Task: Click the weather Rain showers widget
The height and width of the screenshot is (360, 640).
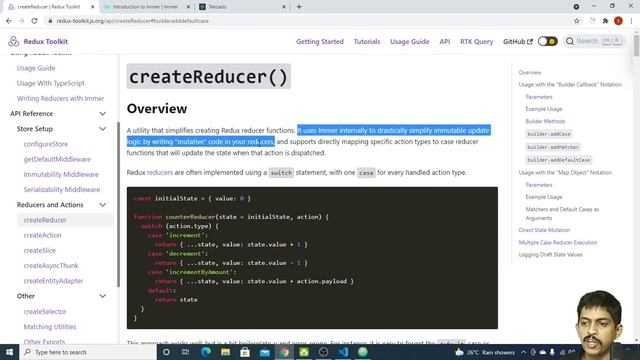Action: tap(485, 352)
